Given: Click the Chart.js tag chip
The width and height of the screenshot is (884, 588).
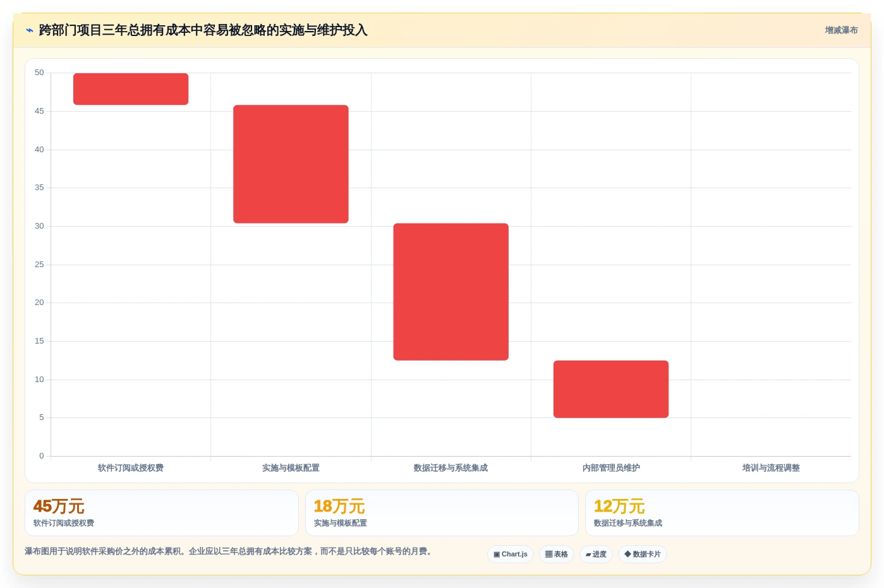Looking at the screenshot, I should 511,554.
